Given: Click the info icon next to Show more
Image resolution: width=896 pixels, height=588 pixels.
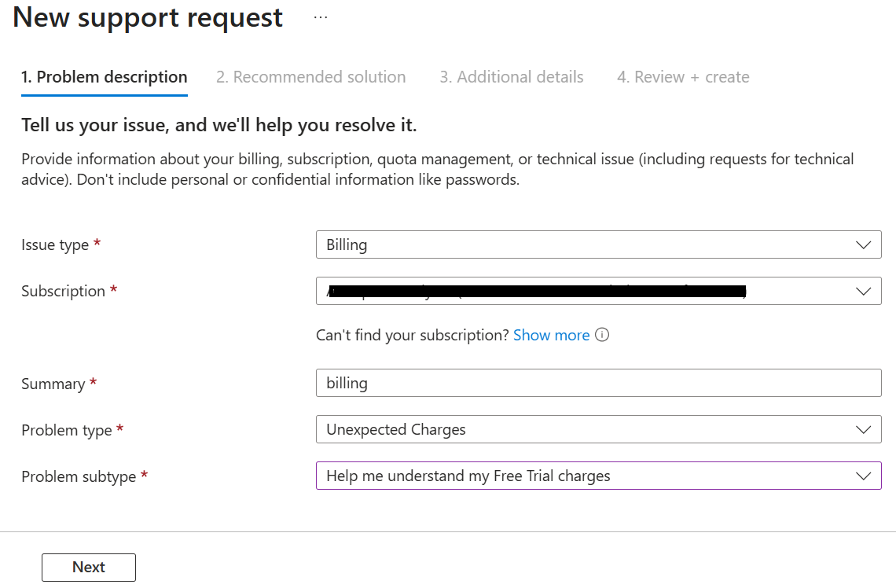Looking at the screenshot, I should tap(602, 335).
